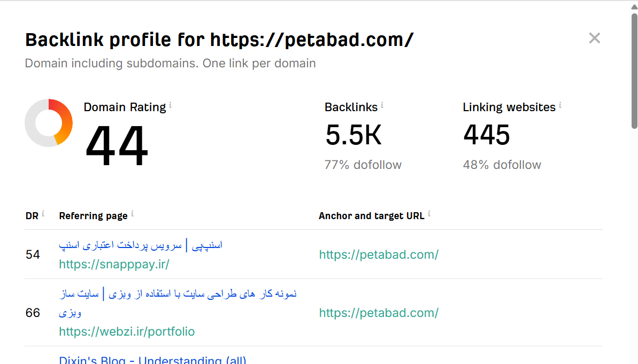Click the DR column header
Viewport: 638px width, 364px height.
click(x=32, y=216)
